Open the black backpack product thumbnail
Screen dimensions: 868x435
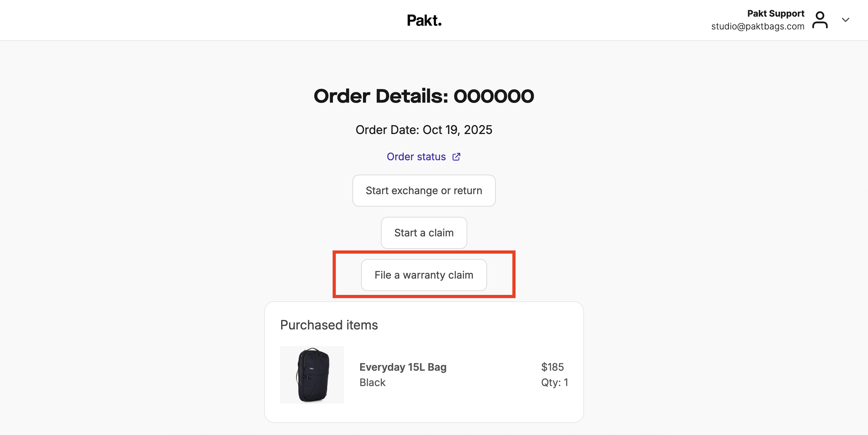click(312, 375)
